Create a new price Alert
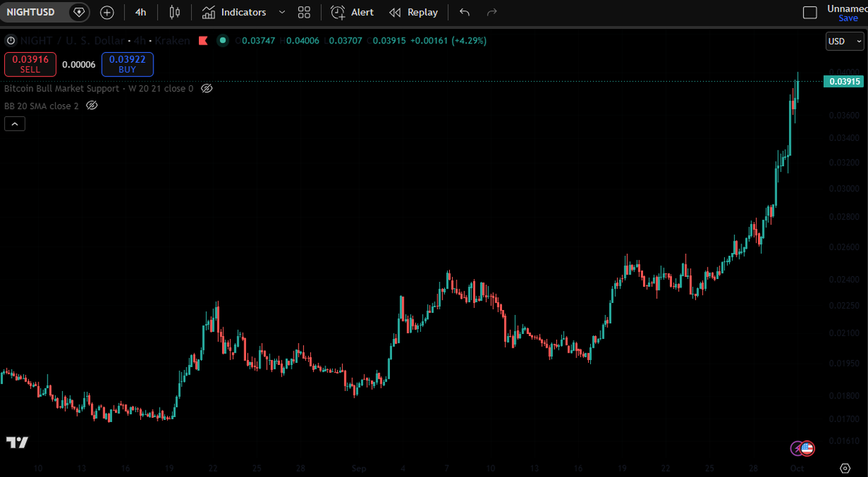 [x=352, y=12]
